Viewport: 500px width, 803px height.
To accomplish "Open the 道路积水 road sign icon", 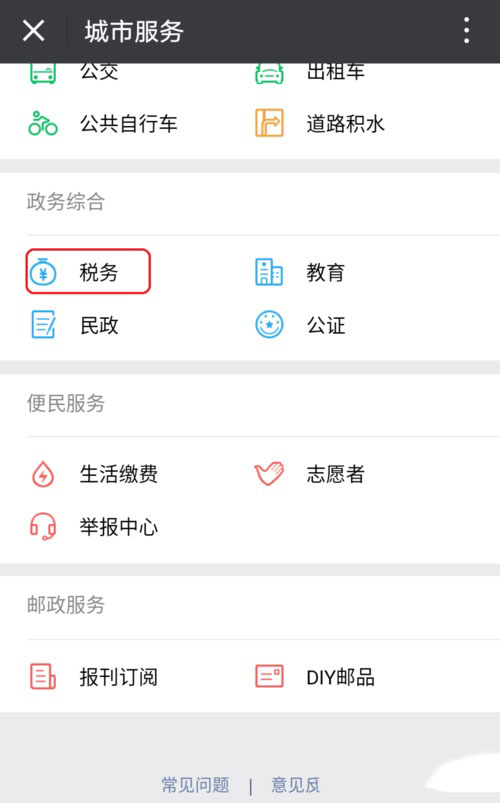I will 269,123.
